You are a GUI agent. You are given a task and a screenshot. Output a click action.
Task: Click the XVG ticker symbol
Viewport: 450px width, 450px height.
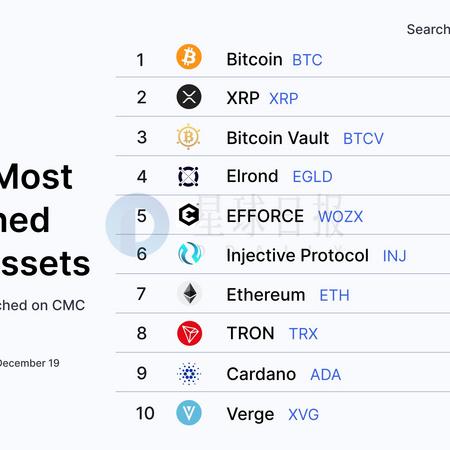[303, 415]
